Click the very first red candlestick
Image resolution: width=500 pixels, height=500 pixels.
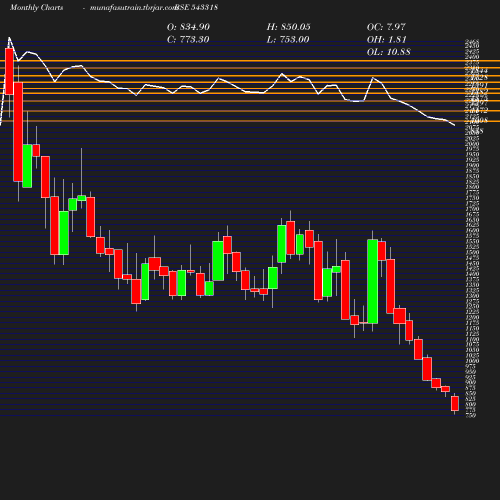9,71
